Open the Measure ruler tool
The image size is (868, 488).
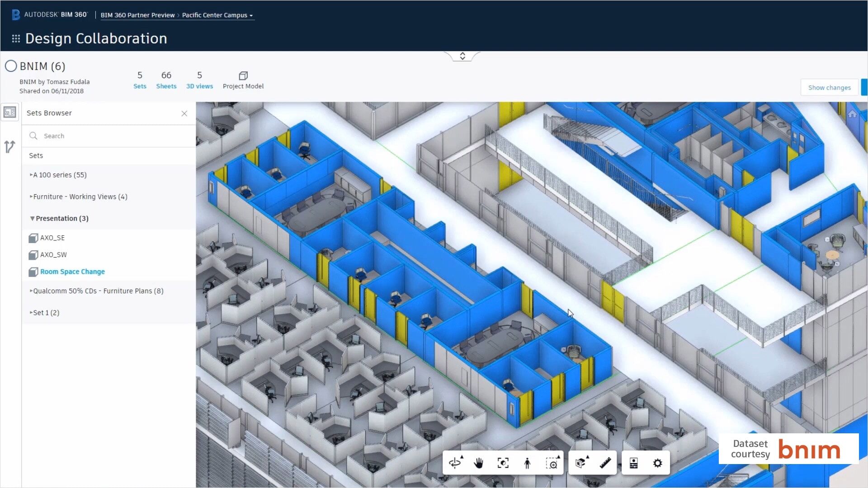coord(606,463)
